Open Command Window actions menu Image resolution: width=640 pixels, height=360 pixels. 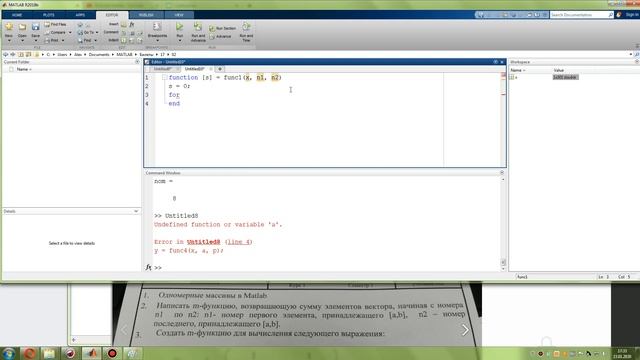[502, 173]
